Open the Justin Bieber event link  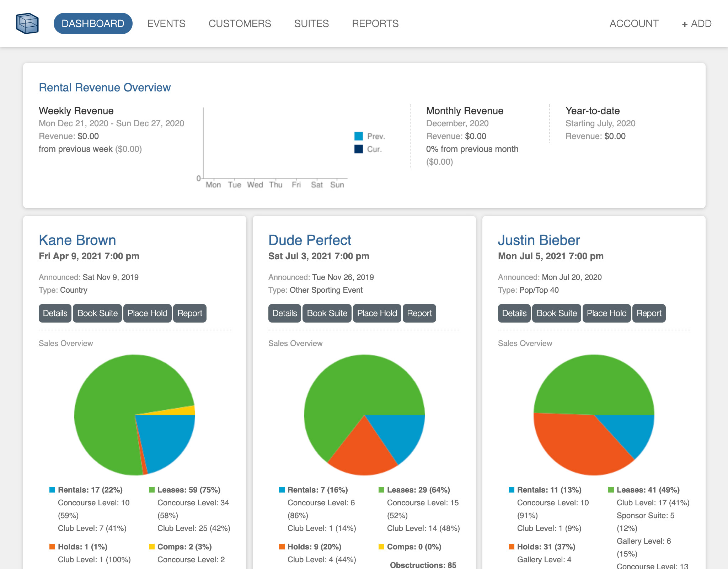(539, 240)
